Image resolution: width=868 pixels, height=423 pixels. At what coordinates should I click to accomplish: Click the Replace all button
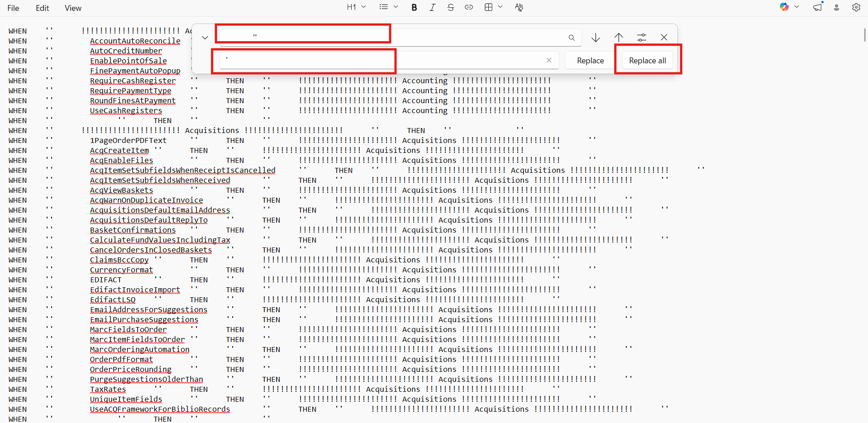pyautogui.click(x=647, y=61)
